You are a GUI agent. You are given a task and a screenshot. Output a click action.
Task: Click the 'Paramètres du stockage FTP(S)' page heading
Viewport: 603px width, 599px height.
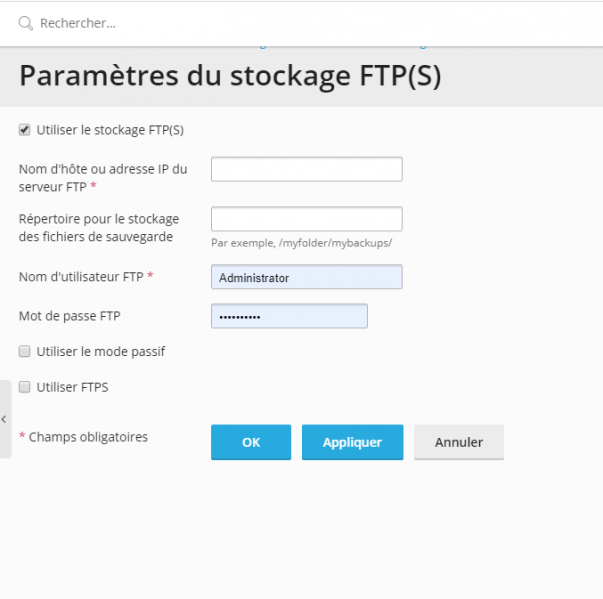pyautogui.click(x=230, y=76)
